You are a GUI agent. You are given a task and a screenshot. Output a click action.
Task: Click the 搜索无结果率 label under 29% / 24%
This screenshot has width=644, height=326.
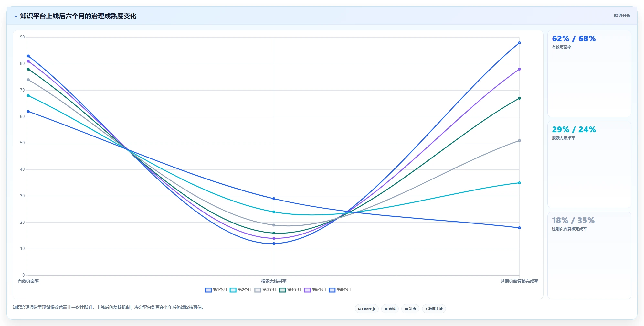pos(563,138)
